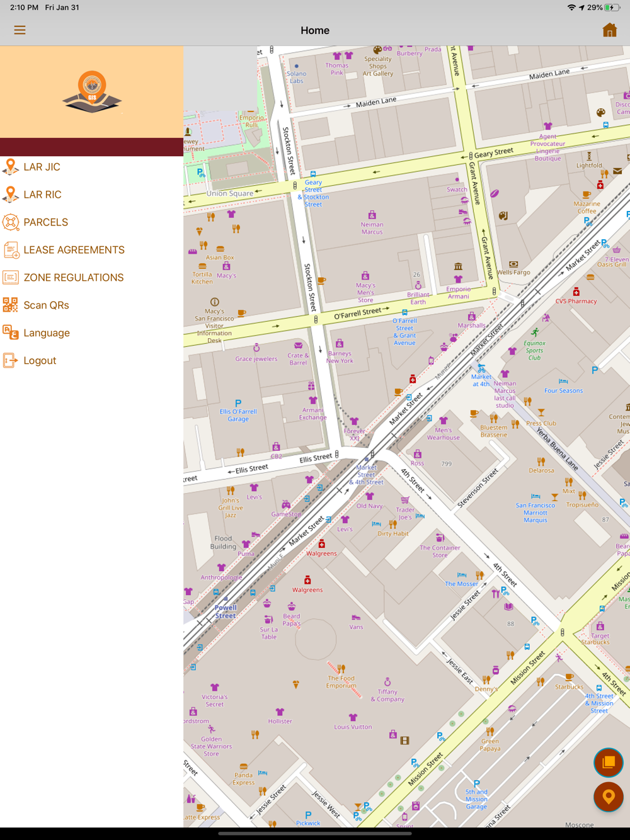The width and height of the screenshot is (630, 840).
Task: Click the LAR RIC map pin icon
Action: (11, 195)
